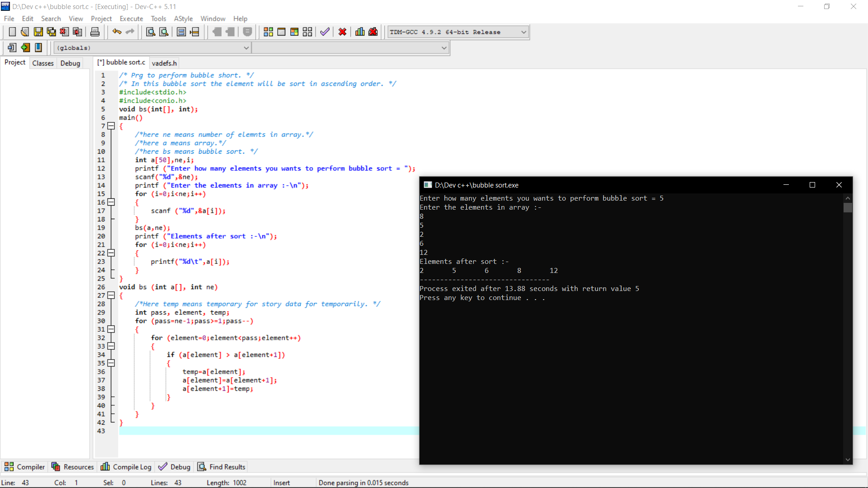This screenshot has width=868, height=488.
Task: Open the bottom Debug panel tab
Action: pos(175,467)
